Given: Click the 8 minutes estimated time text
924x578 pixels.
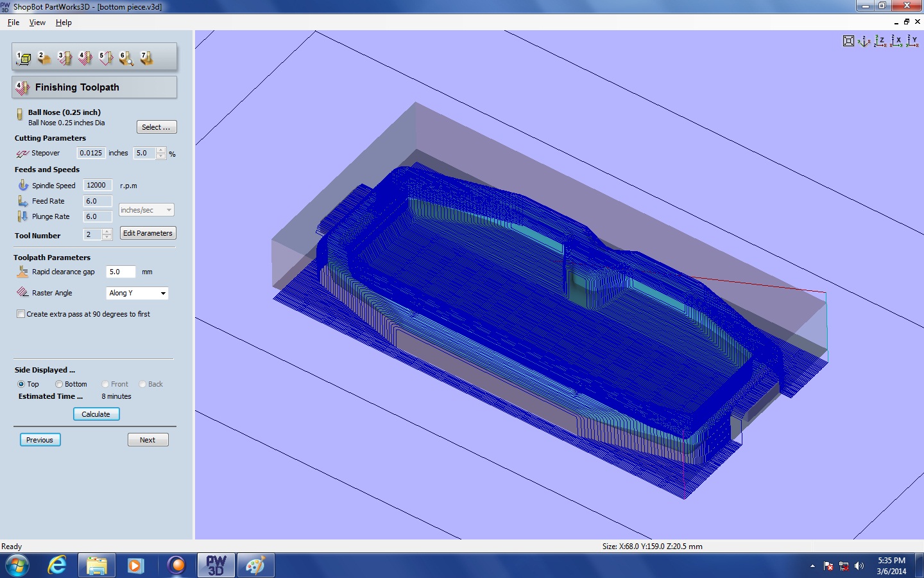Looking at the screenshot, I should point(116,396).
